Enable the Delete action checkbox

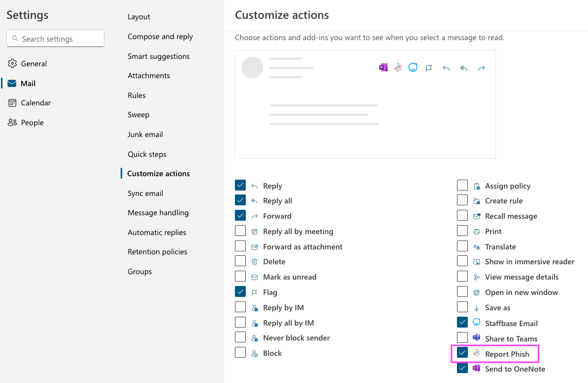pos(240,261)
